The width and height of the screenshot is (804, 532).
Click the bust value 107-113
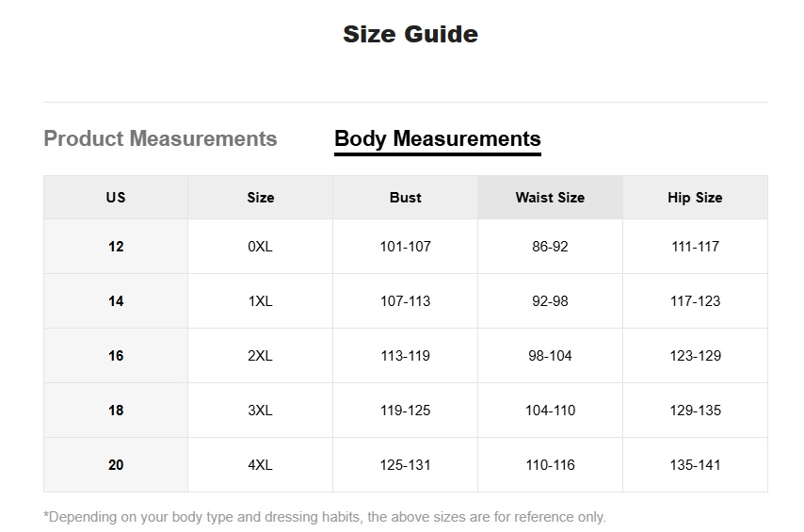[x=405, y=301]
